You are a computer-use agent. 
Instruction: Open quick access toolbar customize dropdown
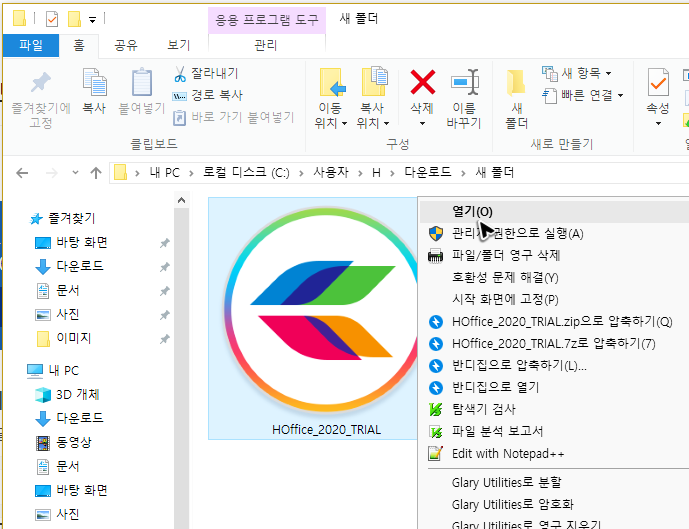92,20
